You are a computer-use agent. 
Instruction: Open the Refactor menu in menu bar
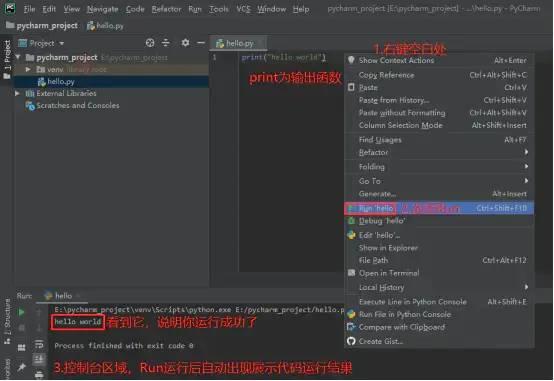click(166, 9)
